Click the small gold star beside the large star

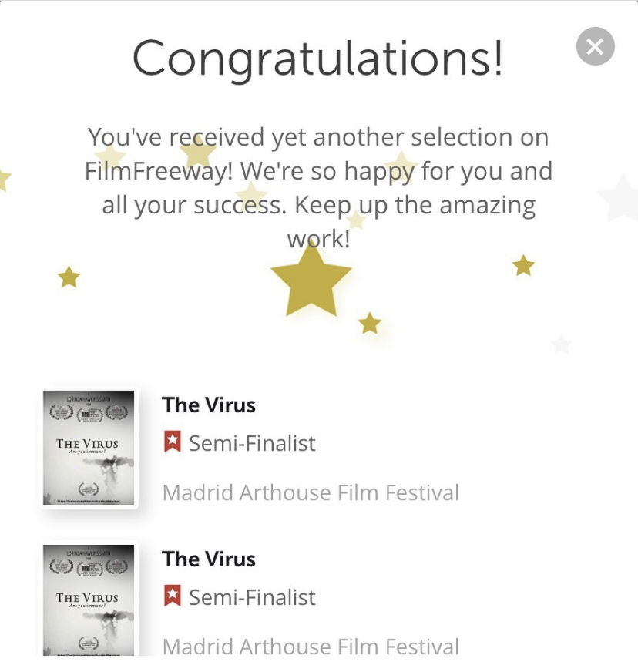click(370, 324)
